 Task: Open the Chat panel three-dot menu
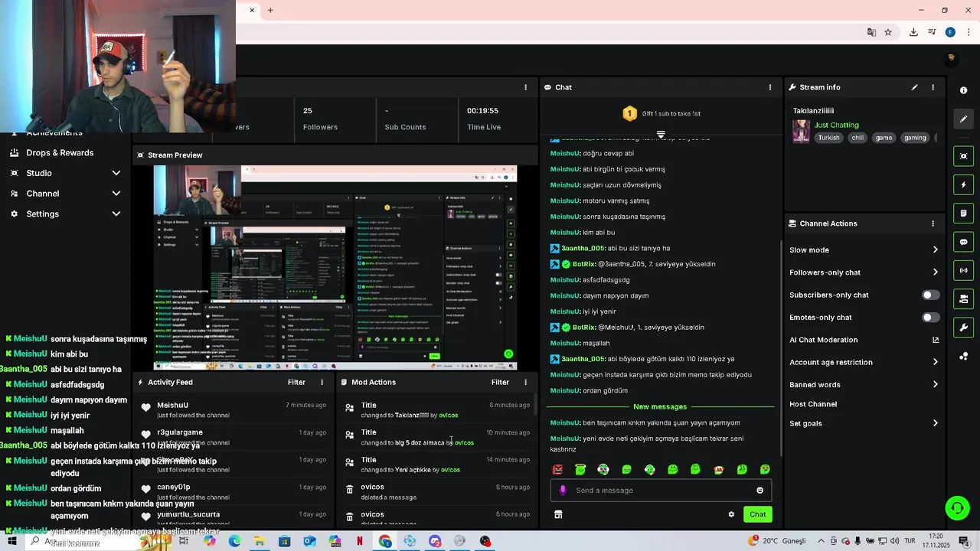(x=770, y=87)
